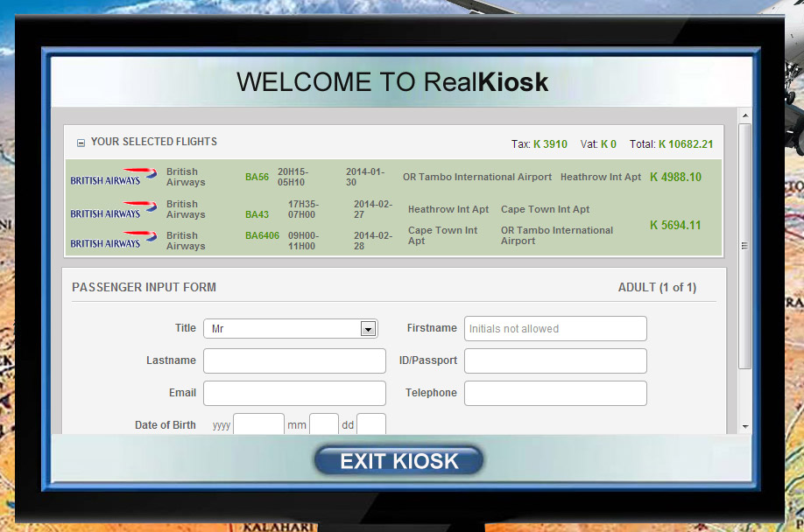Focus the ID/Passport input field
Image resolution: width=804 pixels, height=532 pixels.
[x=555, y=361]
